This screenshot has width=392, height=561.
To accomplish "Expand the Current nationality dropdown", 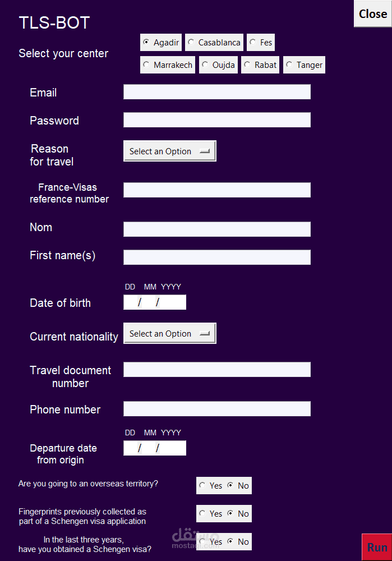I will 169,333.
